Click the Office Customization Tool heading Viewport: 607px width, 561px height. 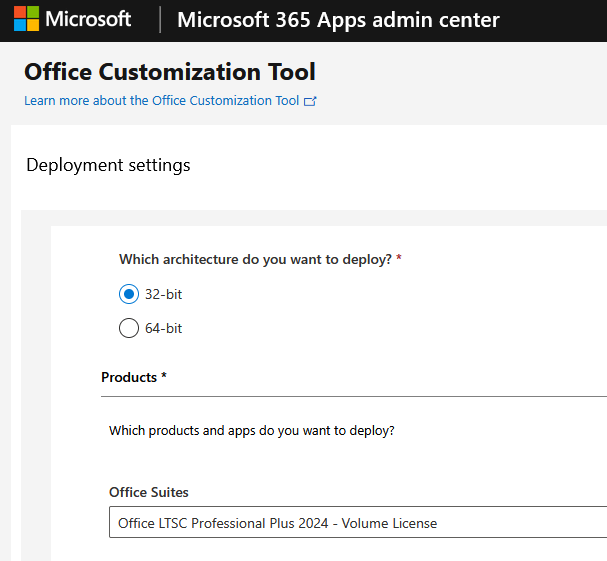170,72
